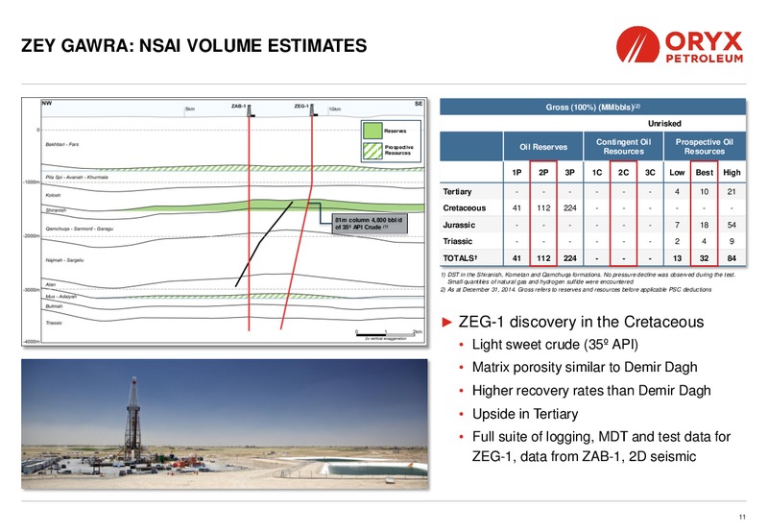Select the 2C column header
The width and height of the screenshot is (768, 532).
[x=623, y=173]
